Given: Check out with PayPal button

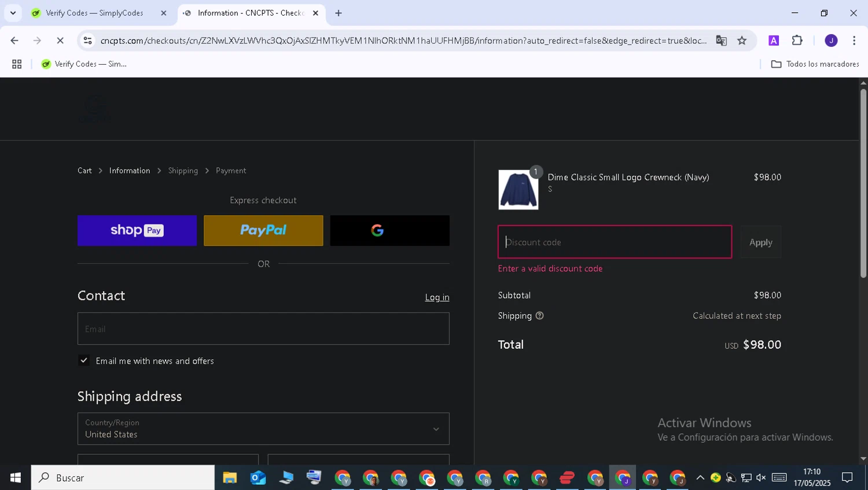Looking at the screenshot, I should (x=263, y=230).
